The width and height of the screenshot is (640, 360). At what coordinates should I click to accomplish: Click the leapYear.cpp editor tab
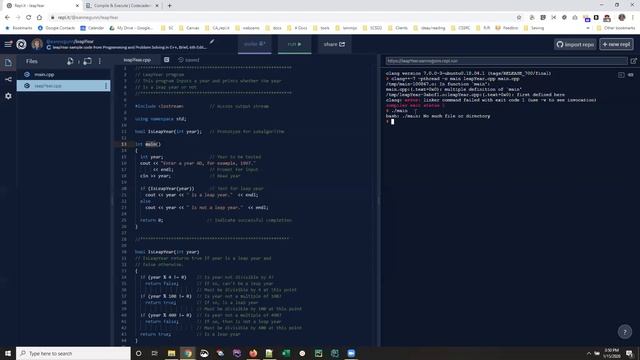(x=137, y=60)
